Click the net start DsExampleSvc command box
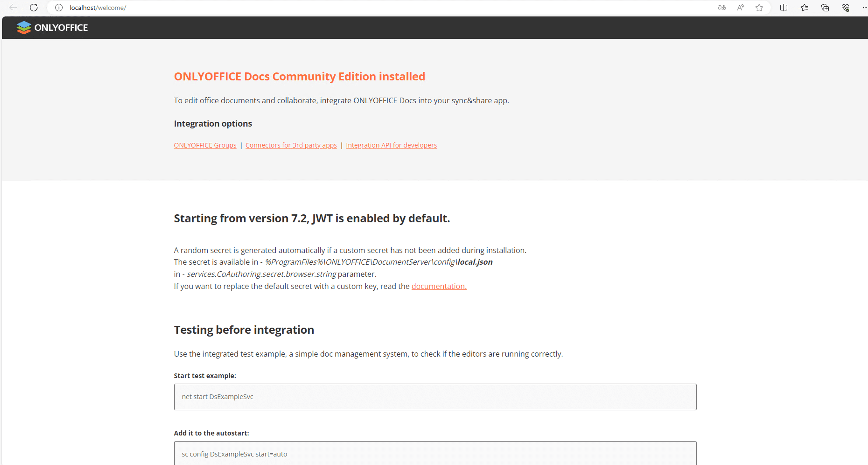The height and width of the screenshot is (465, 868). point(435,397)
